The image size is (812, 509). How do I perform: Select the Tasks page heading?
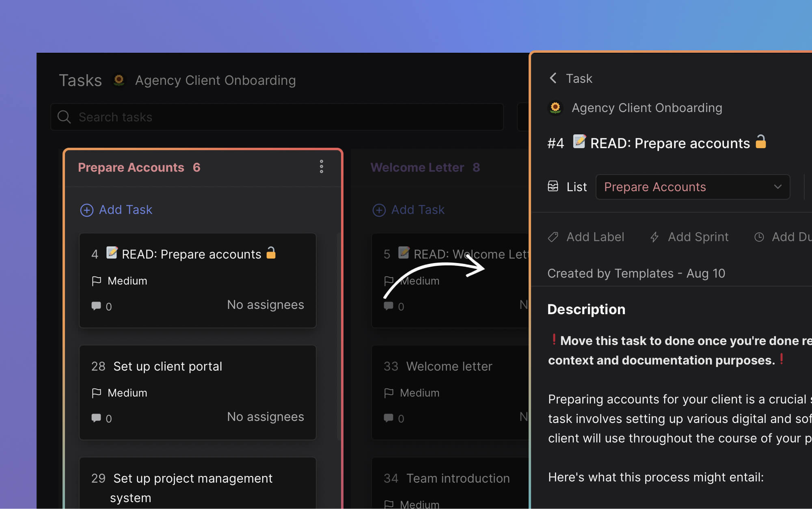(80, 80)
